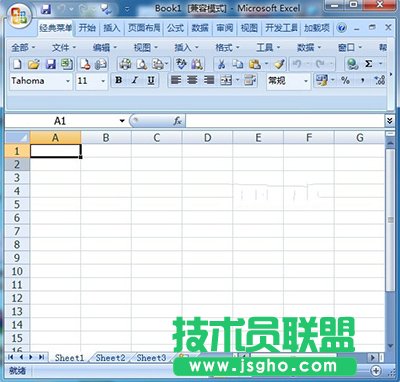Click the insert function fx icon
Screen dimensions: 400x382
(x=177, y=121)
